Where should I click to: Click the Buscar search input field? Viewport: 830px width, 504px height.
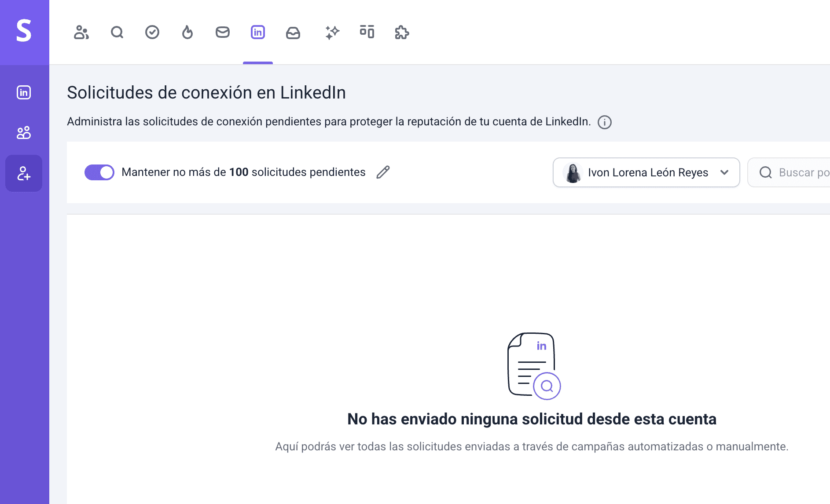coord(797,172)
